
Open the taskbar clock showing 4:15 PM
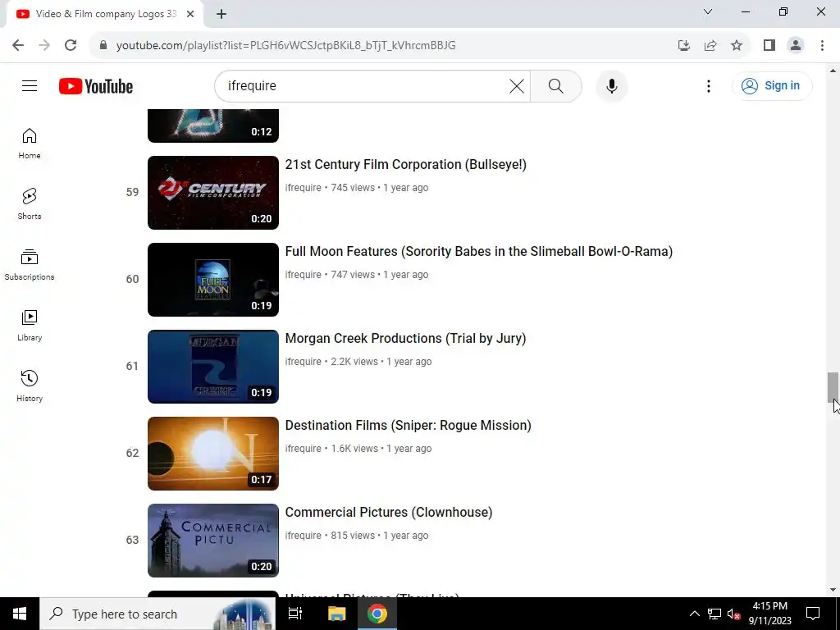click(769, 614)
